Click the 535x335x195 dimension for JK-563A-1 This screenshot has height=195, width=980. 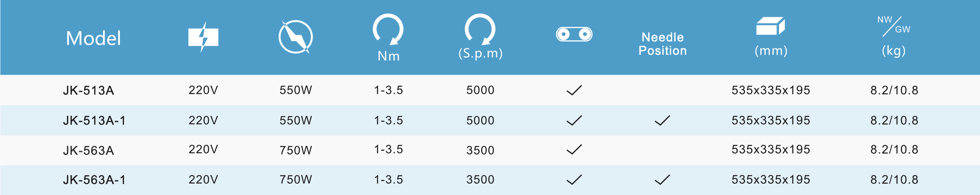point(770,180)
